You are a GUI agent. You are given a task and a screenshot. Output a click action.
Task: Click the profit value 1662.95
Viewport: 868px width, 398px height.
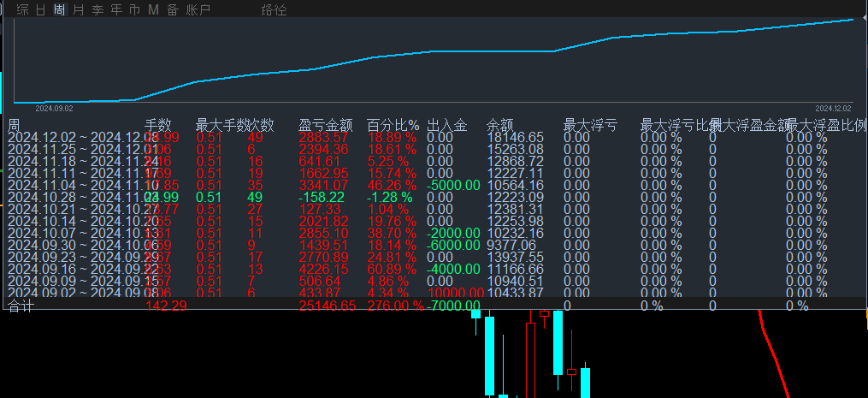pyautogui.click(x=323, y=173)
